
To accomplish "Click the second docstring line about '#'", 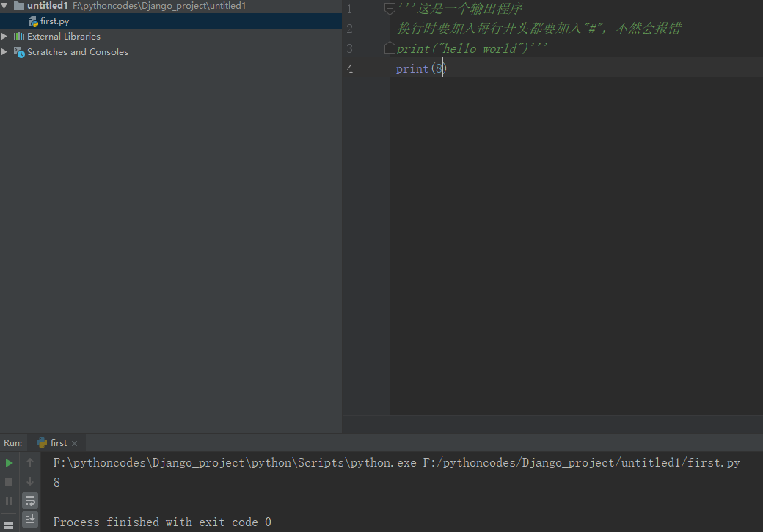I will pyautogui.click(x=539, y=28).
